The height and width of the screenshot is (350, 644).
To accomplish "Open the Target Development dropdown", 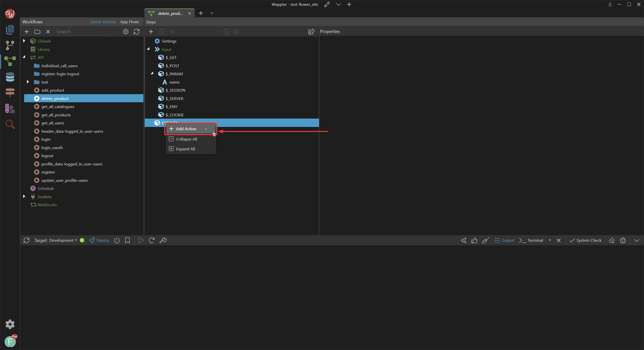I will 56,240.
